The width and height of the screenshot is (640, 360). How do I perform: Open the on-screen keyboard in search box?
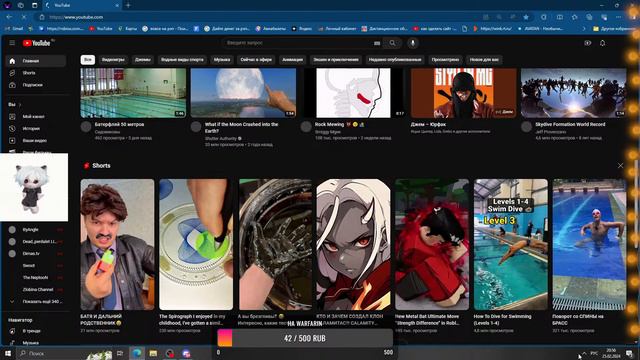pos(377,43)
